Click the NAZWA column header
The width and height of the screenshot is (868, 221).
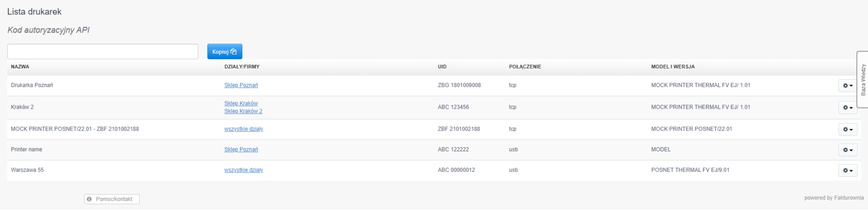[x=20, y=67]
